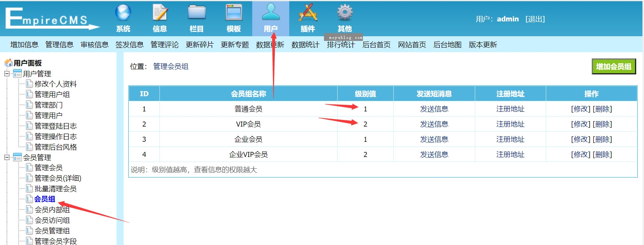Click [修改] for 普通会员
This screenshot has height=245, width=644.
(581, 109)
